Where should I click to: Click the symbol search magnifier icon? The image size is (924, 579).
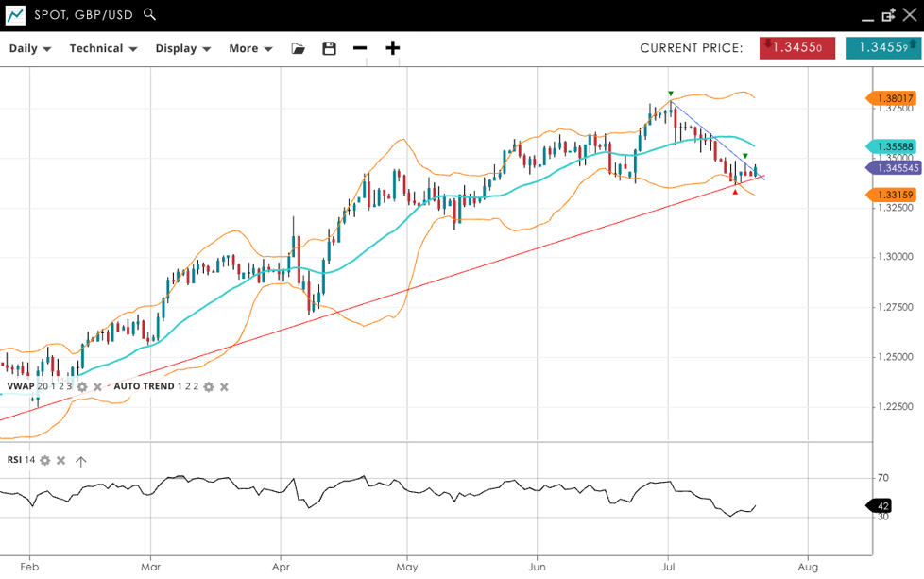point(150,14)
